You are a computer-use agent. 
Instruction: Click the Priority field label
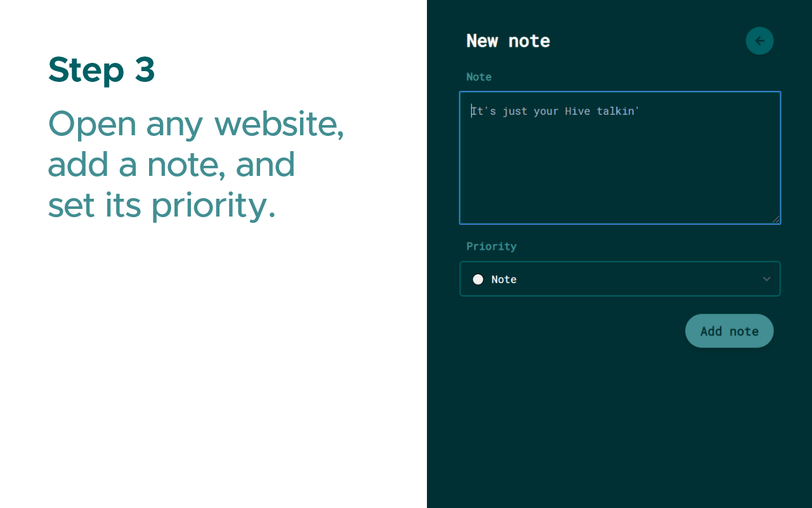[x=491, y=246]
